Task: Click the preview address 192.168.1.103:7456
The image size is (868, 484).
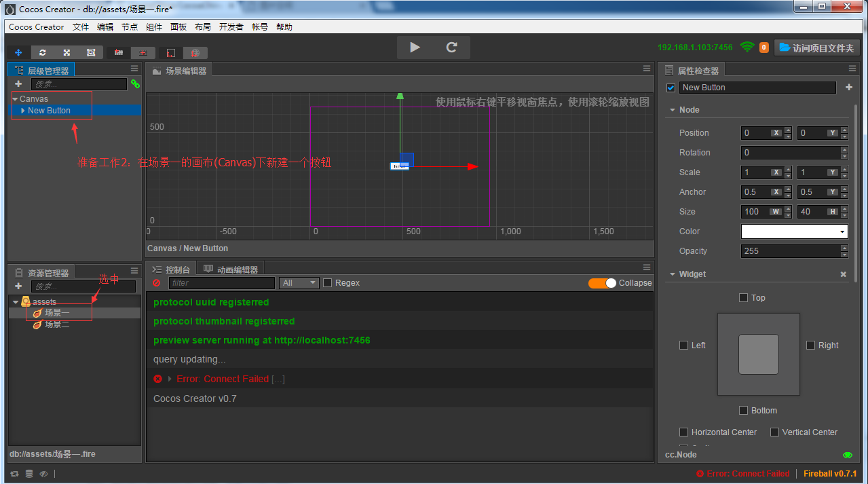Action: (695, 48)
